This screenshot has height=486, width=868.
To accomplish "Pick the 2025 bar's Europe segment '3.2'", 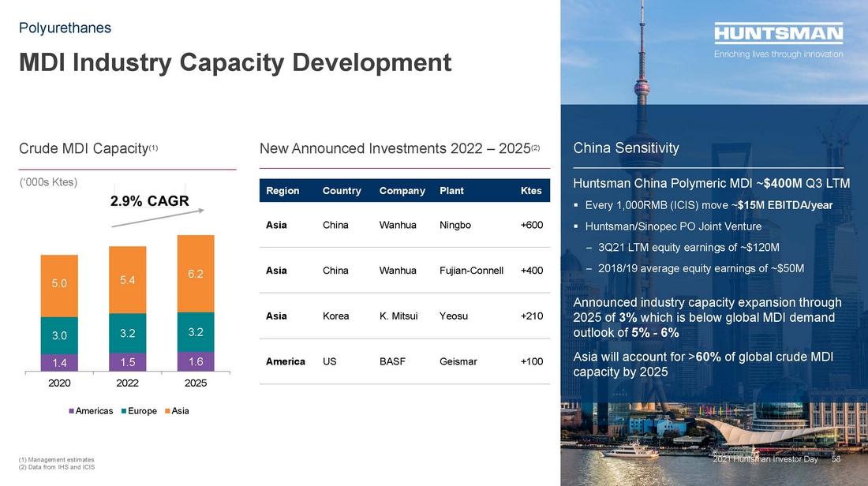I will coord(196,332).
